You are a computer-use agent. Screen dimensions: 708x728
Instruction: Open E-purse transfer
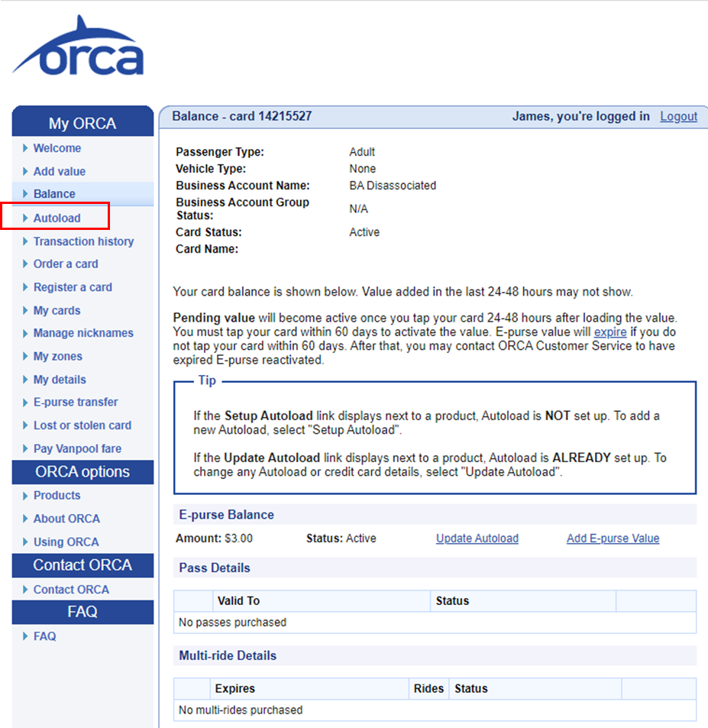(76, 402)
